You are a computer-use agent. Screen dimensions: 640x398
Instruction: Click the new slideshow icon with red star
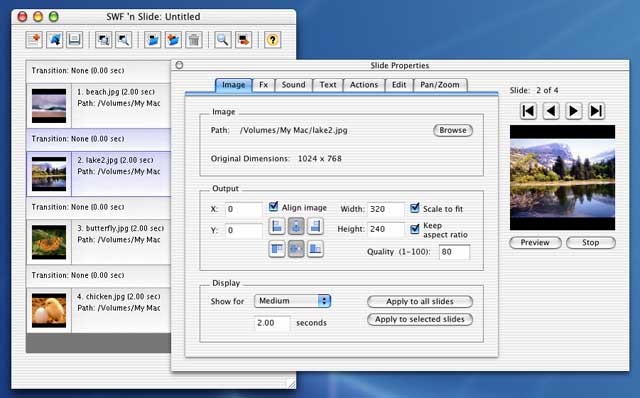[x=34, y=40]
